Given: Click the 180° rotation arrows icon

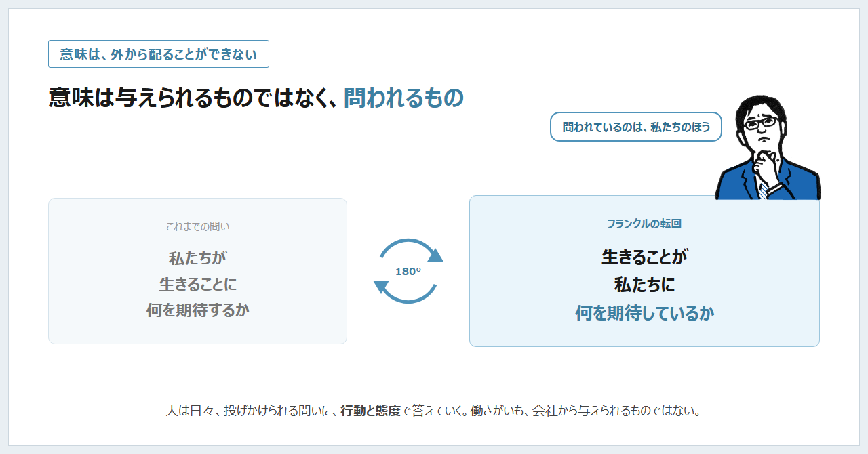Looking at the screenshot, I should (x=408, y=271).
